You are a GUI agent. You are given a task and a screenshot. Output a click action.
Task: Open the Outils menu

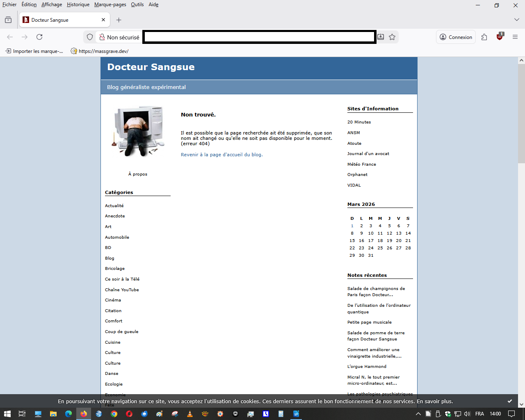click(x=137, y=5)
